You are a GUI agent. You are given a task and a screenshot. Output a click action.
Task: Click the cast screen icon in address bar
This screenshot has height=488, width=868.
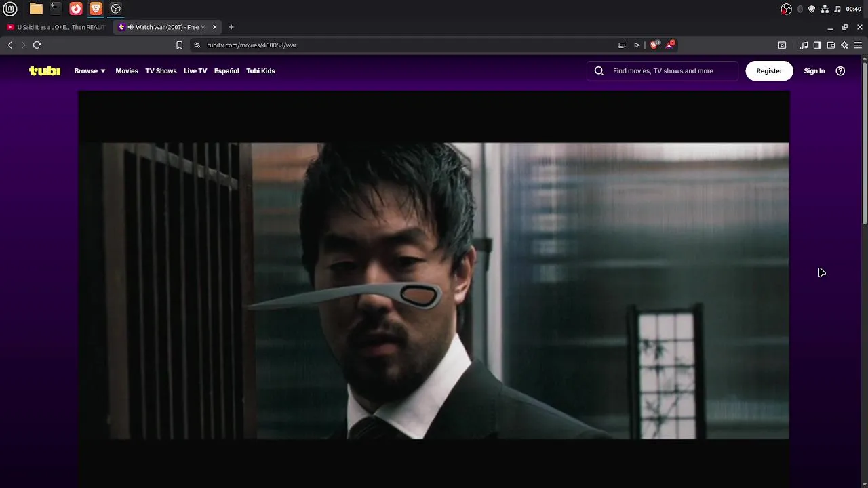622,45
